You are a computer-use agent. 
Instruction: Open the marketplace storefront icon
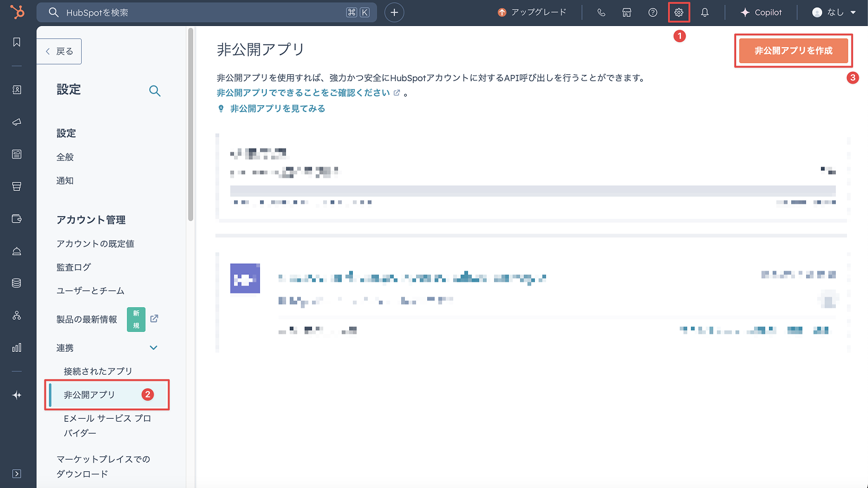627,12
